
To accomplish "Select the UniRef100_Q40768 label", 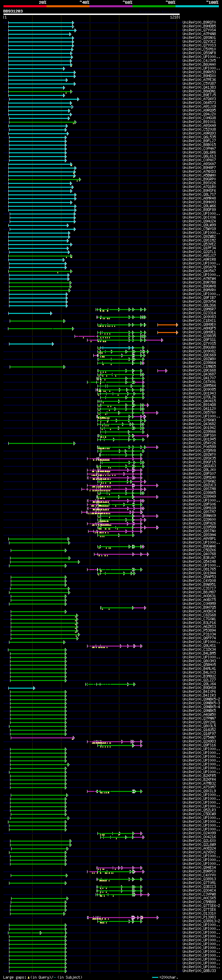I will click(x=199, y=554).
